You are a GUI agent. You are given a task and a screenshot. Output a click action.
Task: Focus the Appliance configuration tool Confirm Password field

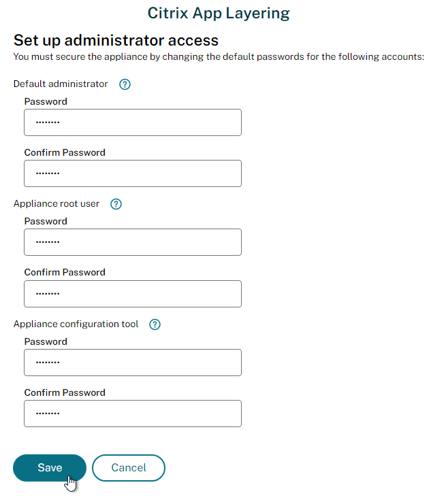point(133,414)
